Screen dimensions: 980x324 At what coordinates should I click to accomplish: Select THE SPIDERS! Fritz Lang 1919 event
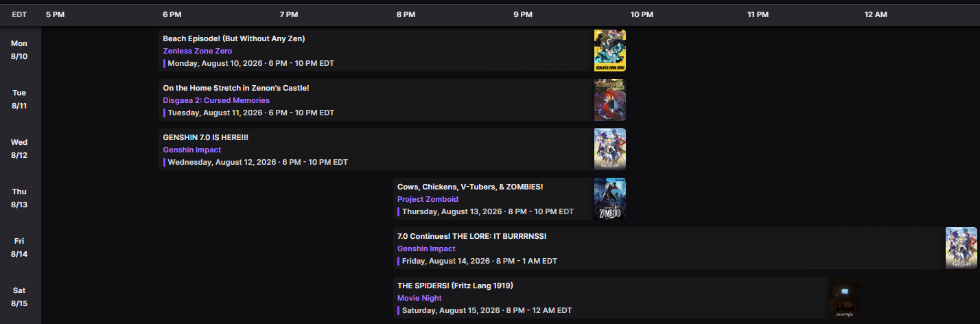tap(456, 286)
